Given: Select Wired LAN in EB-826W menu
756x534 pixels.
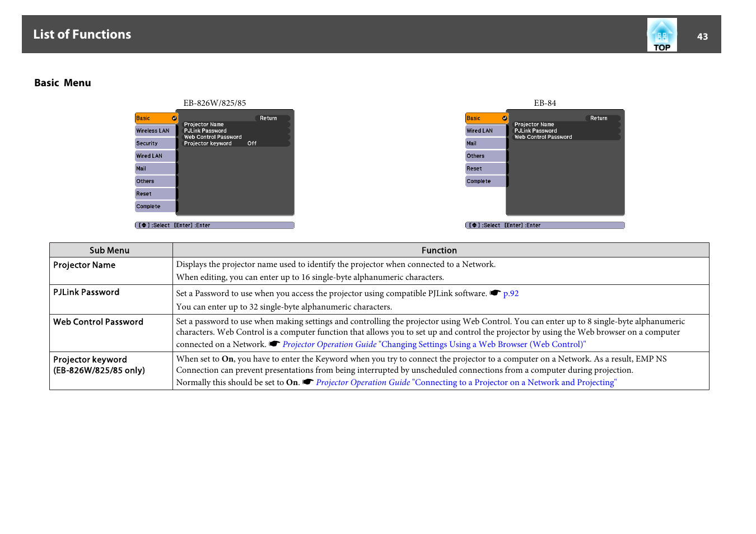Looking at the screenshot, I should coord(156,156).
